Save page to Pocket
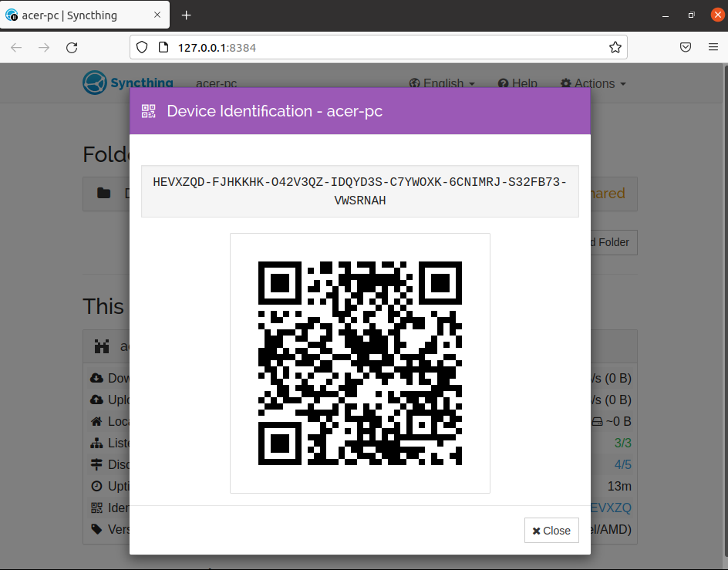The height and width of the screenshot is (570, 728). pyautogui.click(x=686, y=47)
